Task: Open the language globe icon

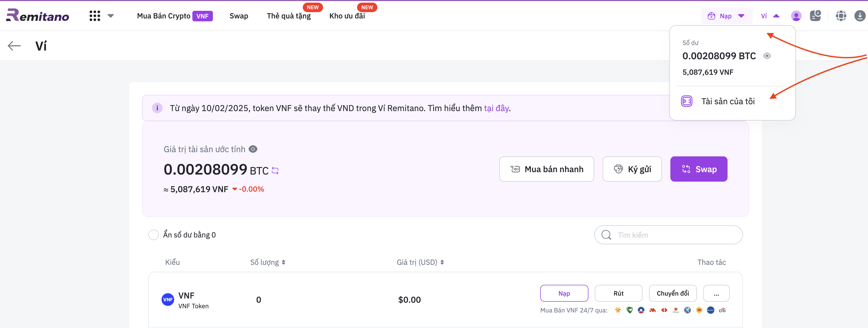Action: [841, 16]
